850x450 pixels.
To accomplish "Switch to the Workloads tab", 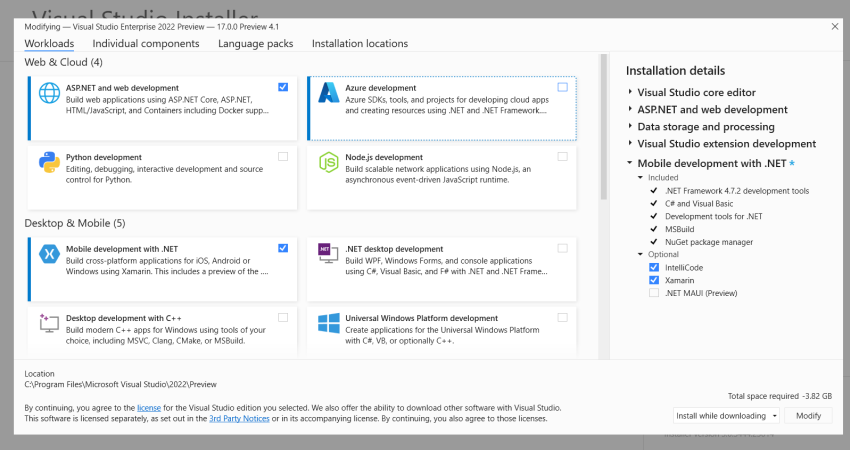I will click(49, 43).
